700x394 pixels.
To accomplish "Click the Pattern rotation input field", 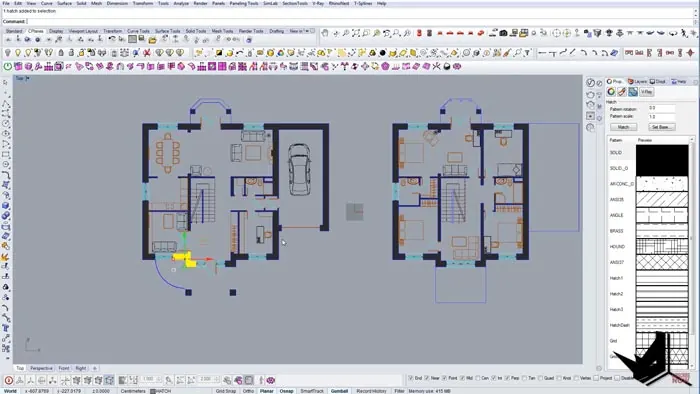I will point(661,108).
